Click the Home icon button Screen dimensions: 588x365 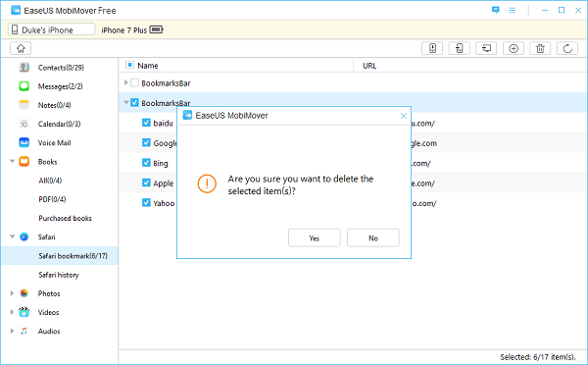pyautogui.click(x=21, y=48)
